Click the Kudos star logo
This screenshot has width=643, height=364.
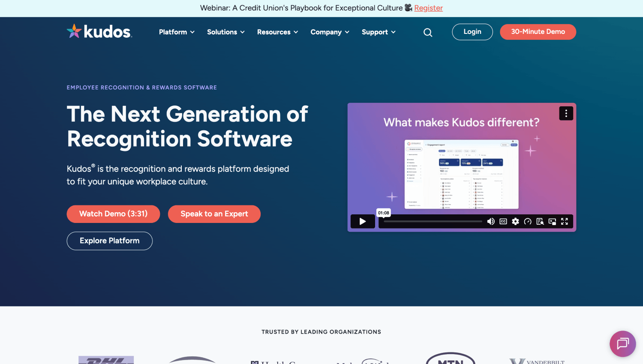coord(99,31)
